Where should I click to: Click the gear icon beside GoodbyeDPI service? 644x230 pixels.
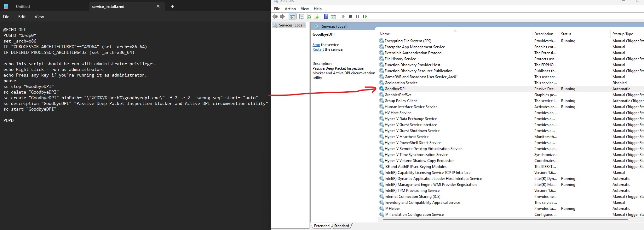[381, 89]
